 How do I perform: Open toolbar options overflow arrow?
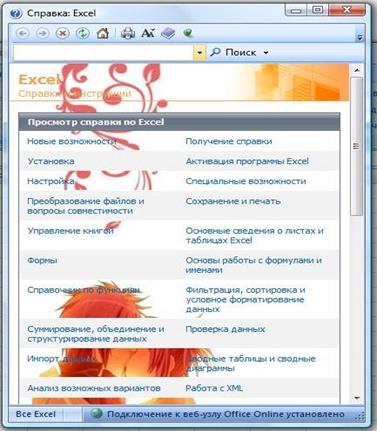point(360,37)
